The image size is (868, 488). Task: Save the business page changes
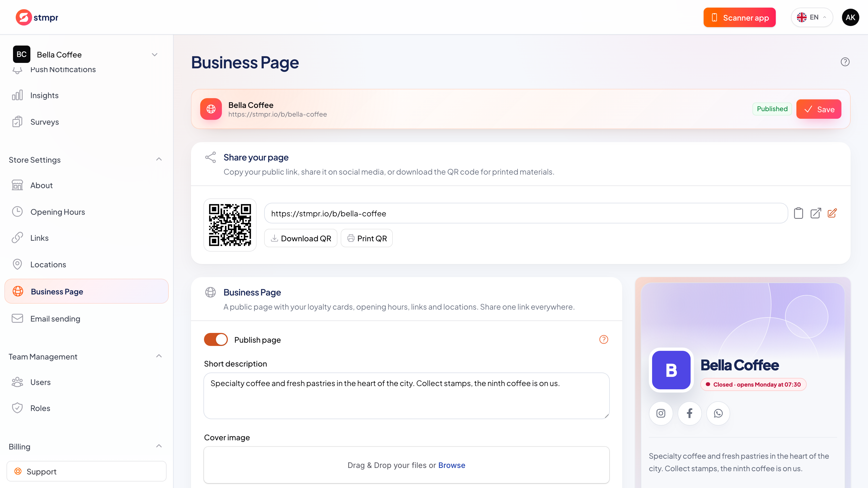(x=818, y=109)
